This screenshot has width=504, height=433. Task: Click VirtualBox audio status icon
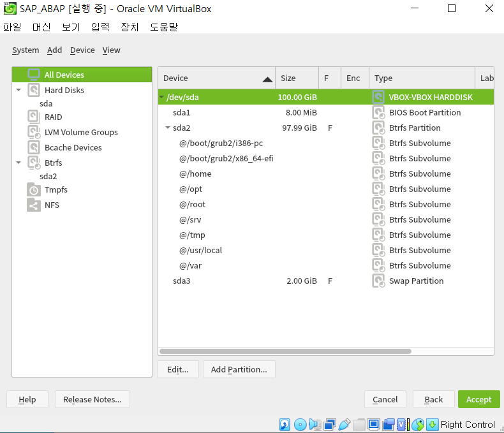(x=315, y=425)
